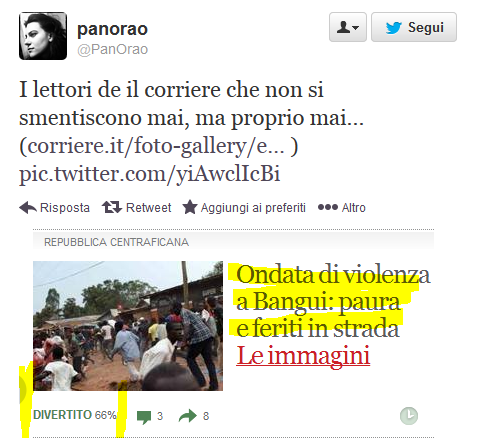Open the pic.twitter.com/yiAwclIcBi link
Image resolution: width=478 pixels, height=438 pixels.
(149, 174)
